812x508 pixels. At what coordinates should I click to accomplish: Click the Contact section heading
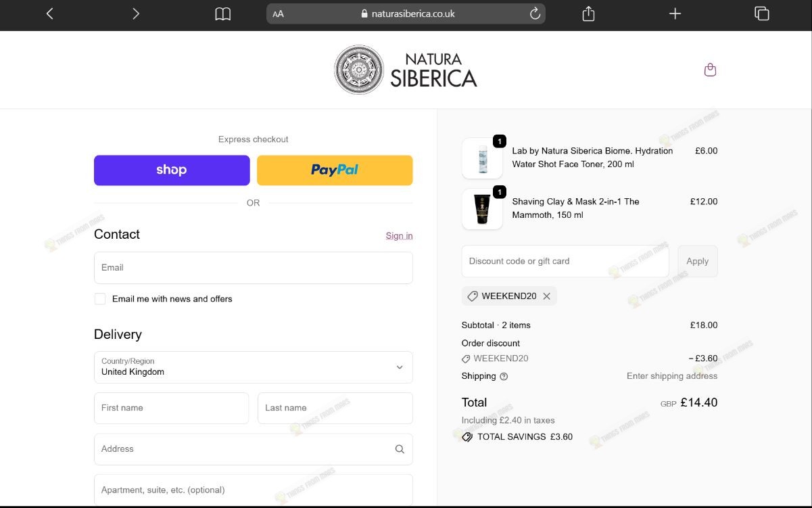tap(117, 235)
